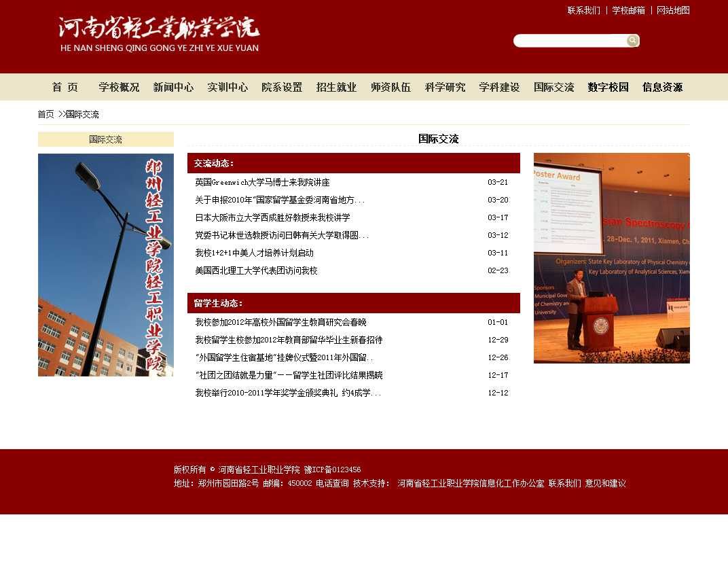Click the conference speaker photo
Screen dimensions: 728x583
point(611,258)
